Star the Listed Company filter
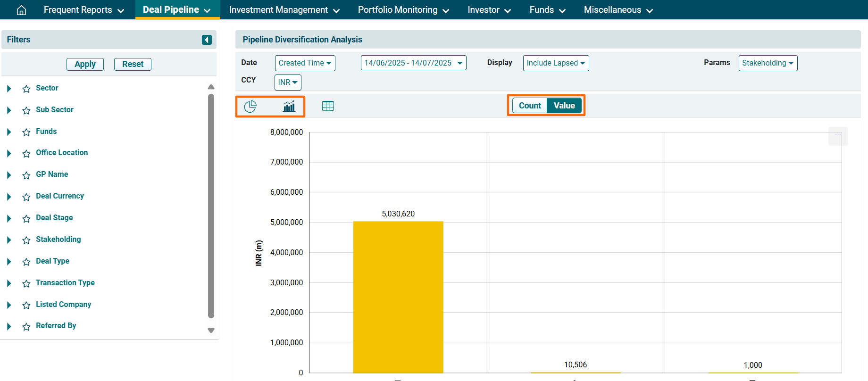This screenshot has height=381, width=868. (x=26, y=305)
